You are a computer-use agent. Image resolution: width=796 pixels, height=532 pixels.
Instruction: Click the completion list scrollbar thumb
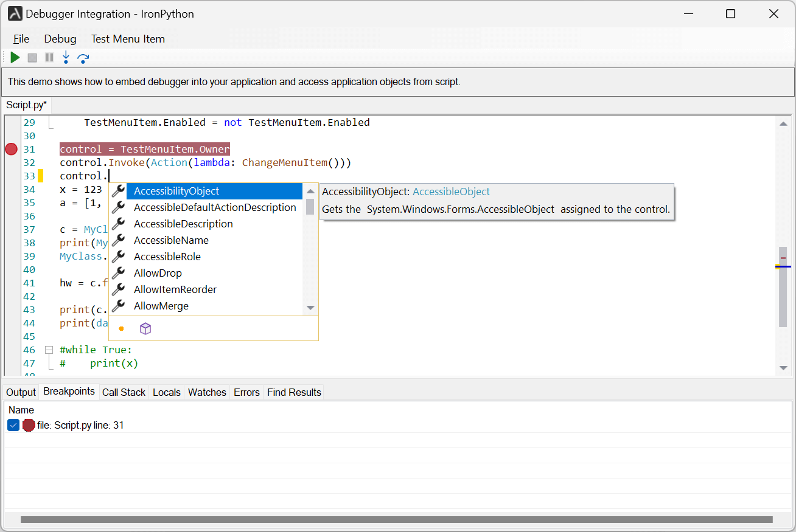pos(310,207)
